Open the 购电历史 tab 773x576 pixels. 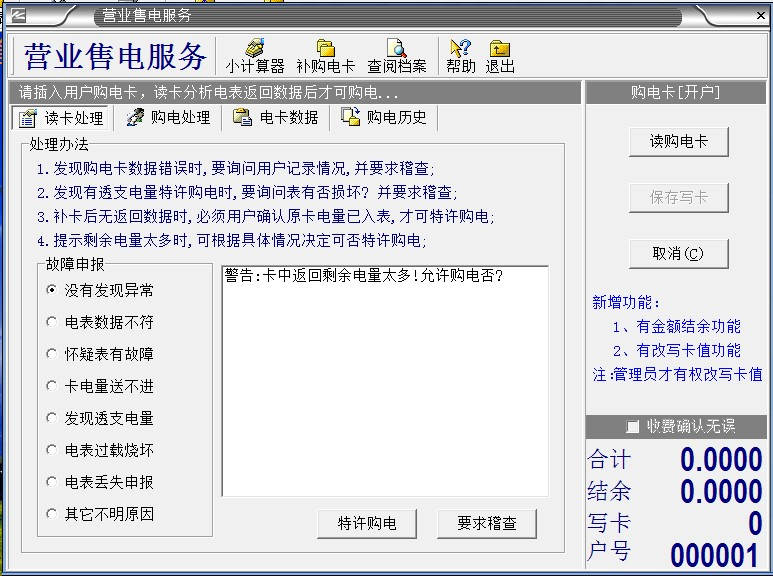384,118
